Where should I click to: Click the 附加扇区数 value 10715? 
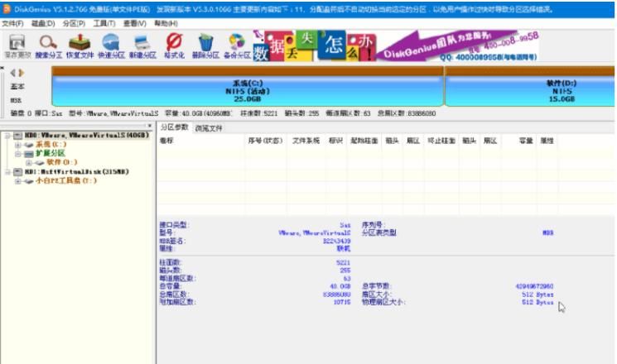tap(342, 302)
